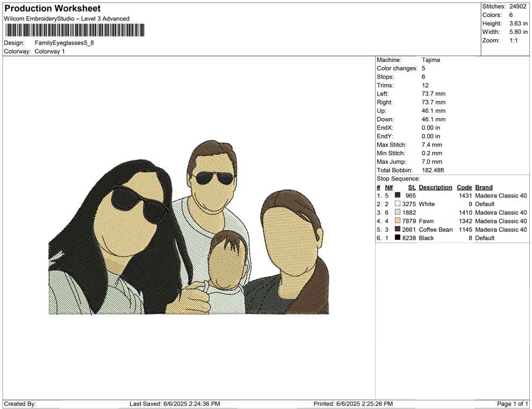532x409 pixels.
Task: Click the Left value '73.7 mm'
Action: click(x=434, y=94)
